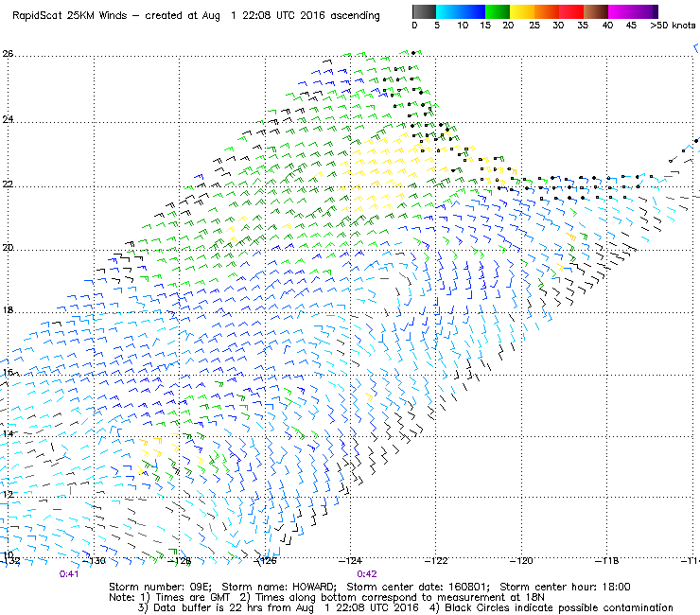Click the 20 latitude axis label
The image size is (700, 615).
click(x=8, y=248)
